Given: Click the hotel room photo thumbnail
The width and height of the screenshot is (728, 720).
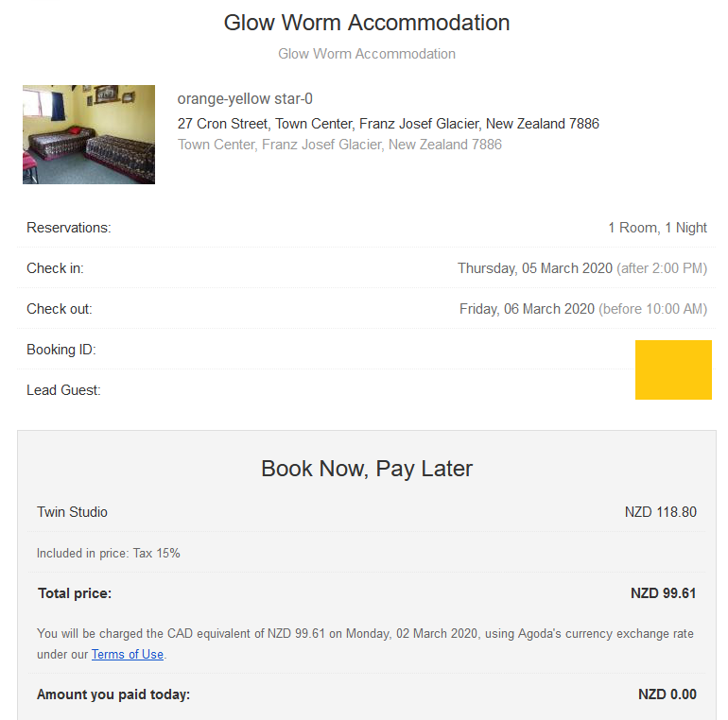Looking at the screenshot, I should tap(89, 134).
